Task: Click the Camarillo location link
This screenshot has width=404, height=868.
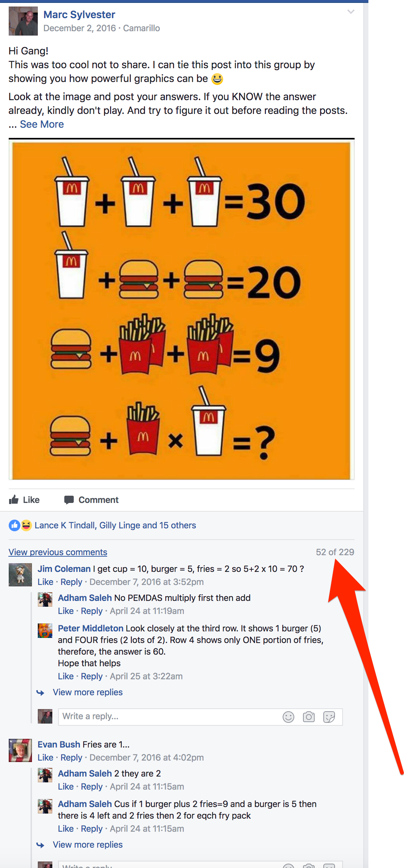Action: point(141,28)
